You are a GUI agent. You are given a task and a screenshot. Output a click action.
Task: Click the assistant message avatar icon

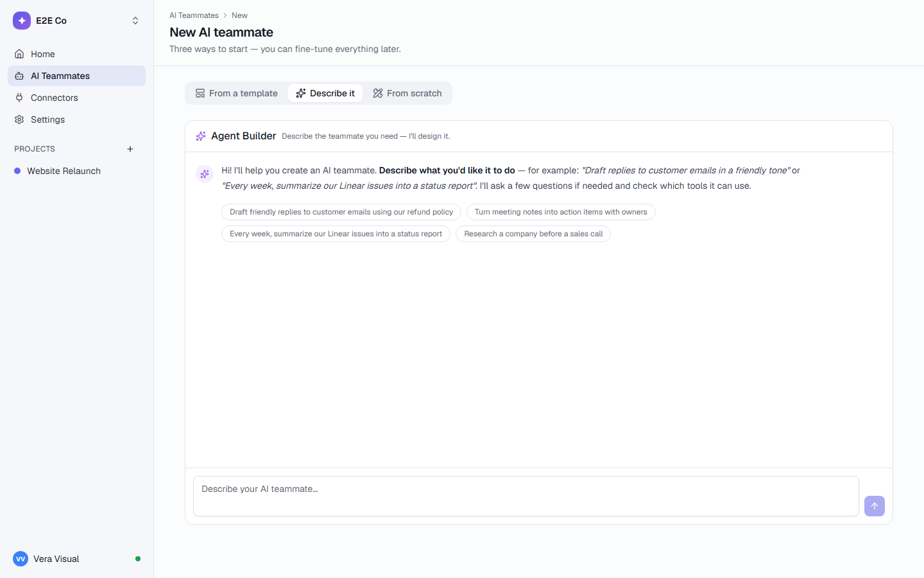(x=205, y=174)
